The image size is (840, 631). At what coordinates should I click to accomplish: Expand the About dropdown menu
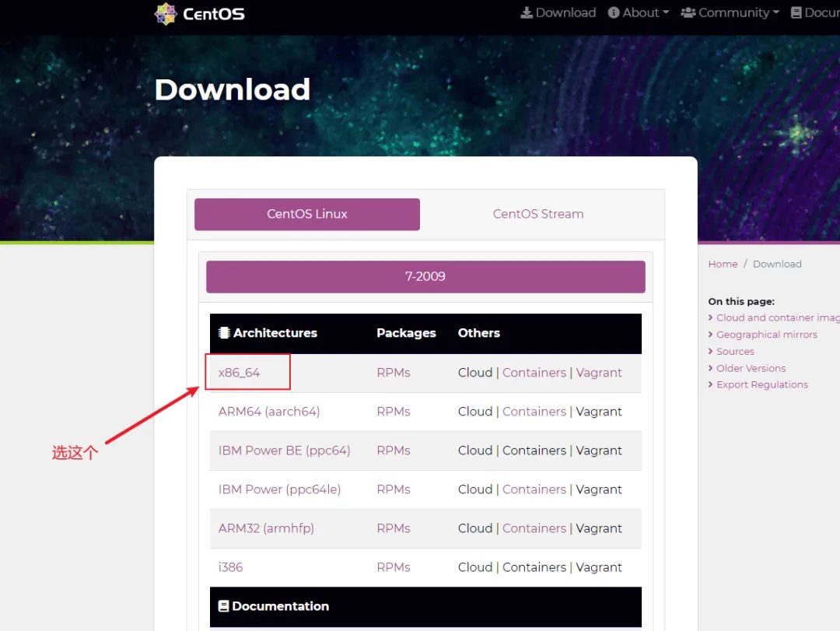(x=639, y=13)
